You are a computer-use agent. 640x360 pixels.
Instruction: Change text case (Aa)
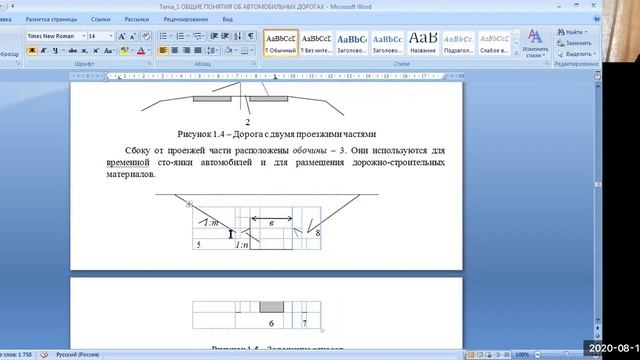[108, 51]
